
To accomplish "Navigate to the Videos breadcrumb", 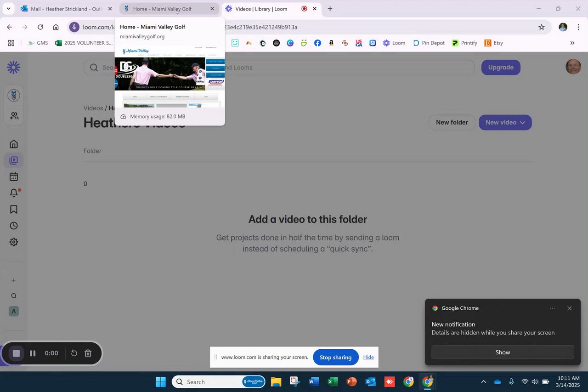I will pyautogui.click(x=93, y=108).
